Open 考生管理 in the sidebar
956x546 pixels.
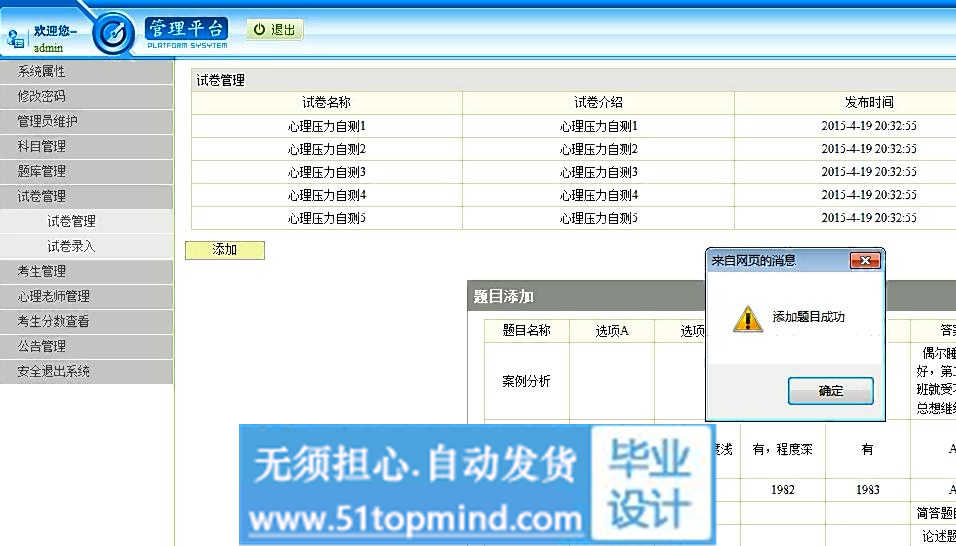[x=42, y=272]
